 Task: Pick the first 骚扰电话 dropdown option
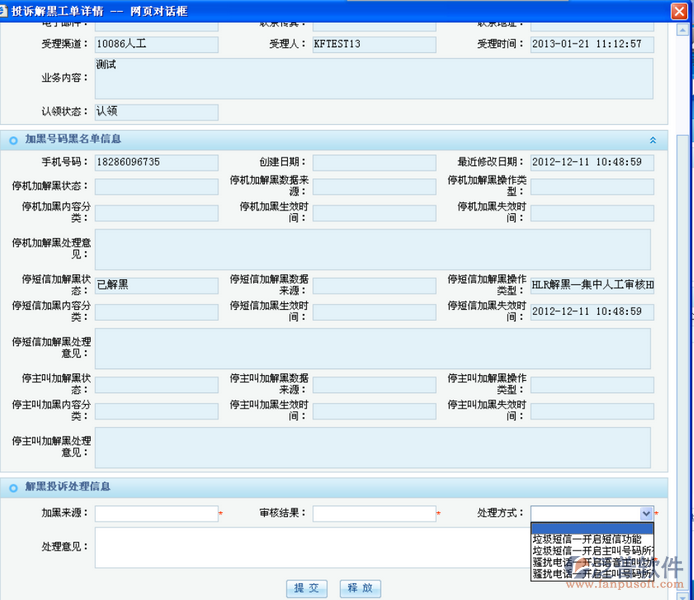point(592,562)
